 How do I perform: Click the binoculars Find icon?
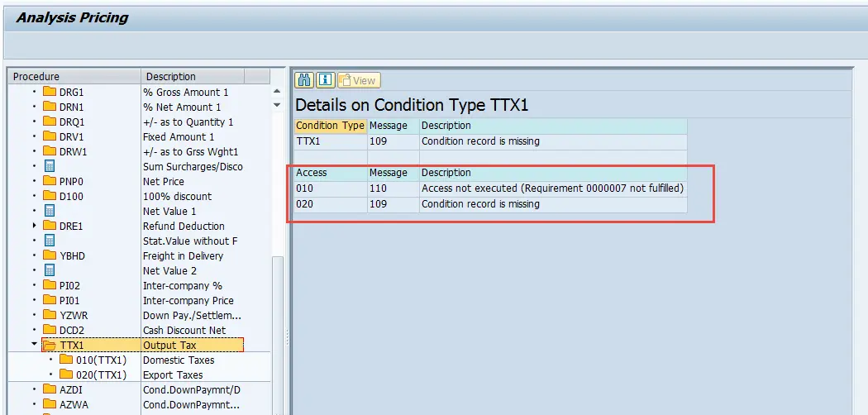(304, 80)
